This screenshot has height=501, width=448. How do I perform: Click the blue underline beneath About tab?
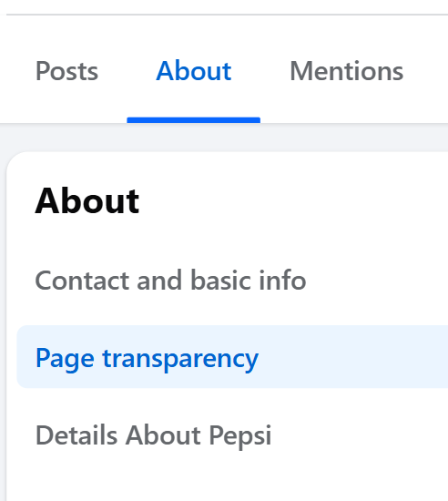(x=194, y=120)
